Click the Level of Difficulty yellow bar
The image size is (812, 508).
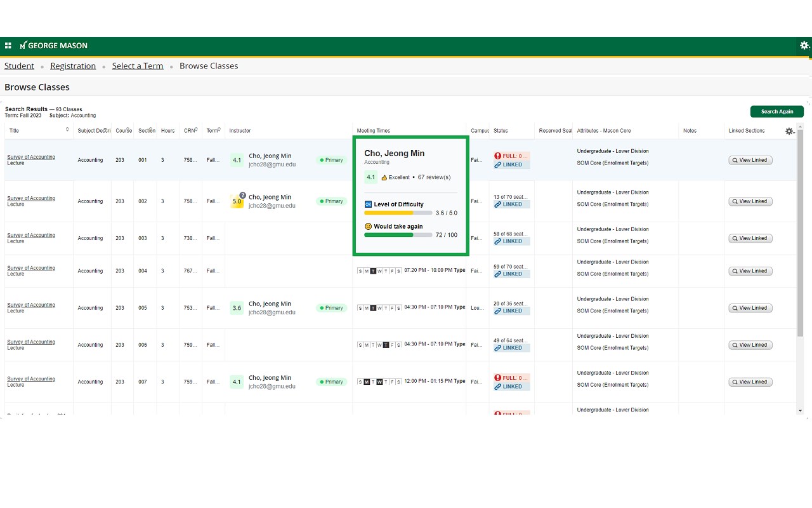[389, 213]
